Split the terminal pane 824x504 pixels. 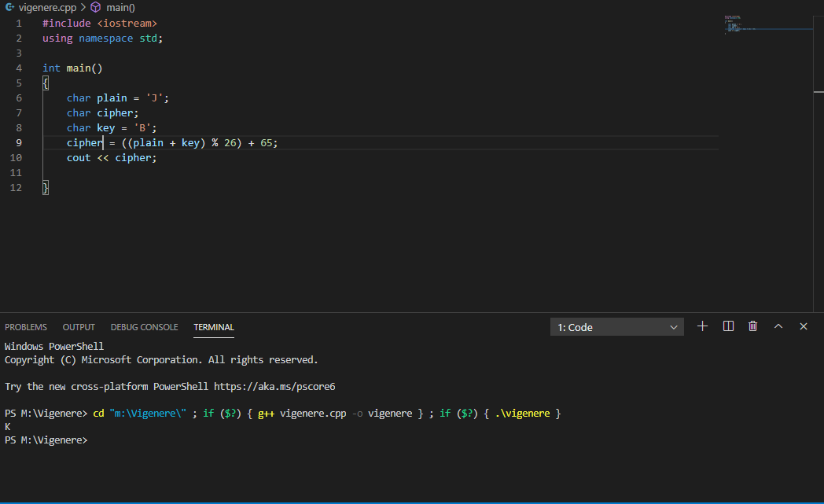(727, 326)
